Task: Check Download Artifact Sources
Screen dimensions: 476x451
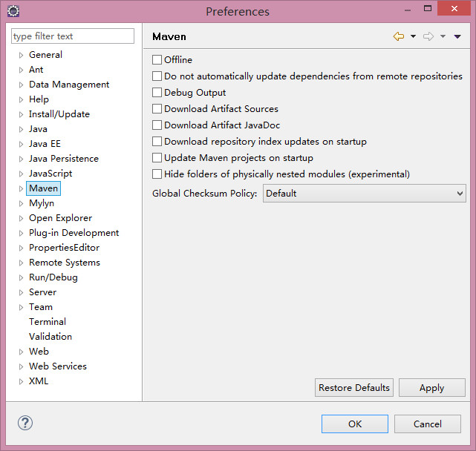Action: coord(157,108)
